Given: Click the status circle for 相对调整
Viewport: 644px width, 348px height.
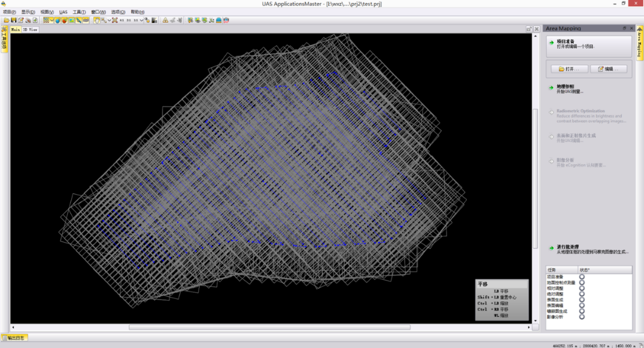Looking at the screenshot, I should pos(582,288).
